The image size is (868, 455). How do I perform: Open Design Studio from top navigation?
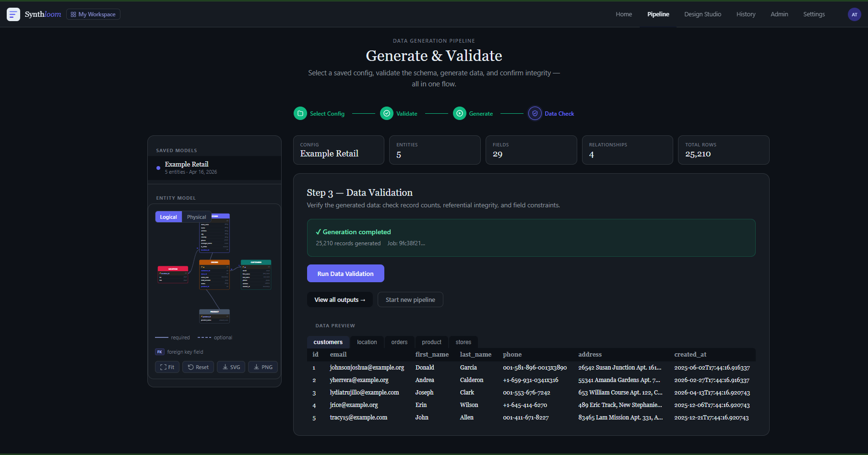click(x=702, y=14)
